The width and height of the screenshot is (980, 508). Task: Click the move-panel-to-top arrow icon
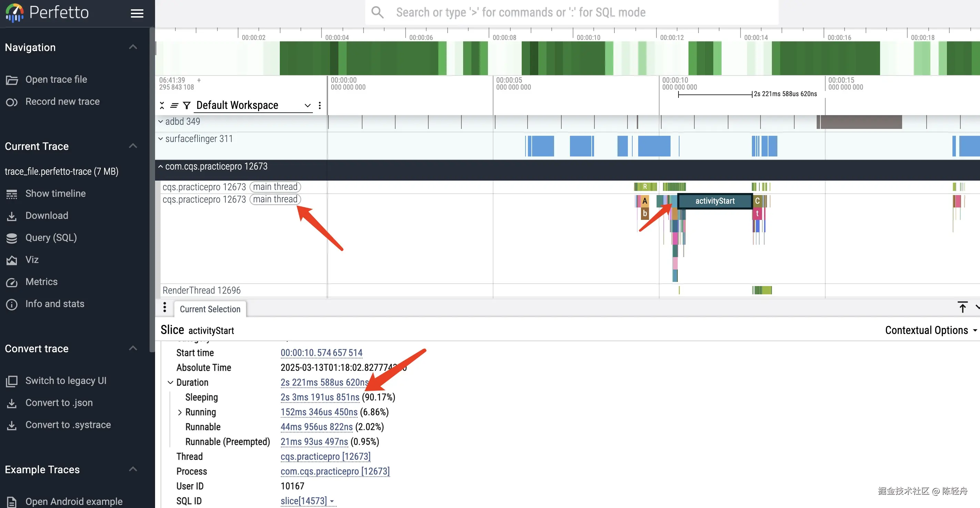pos(962,307)
